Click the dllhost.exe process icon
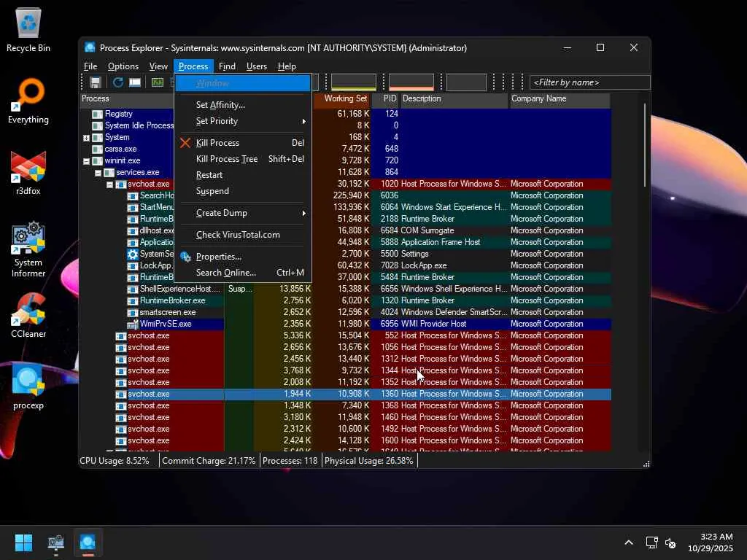 pyautogui.click(x=133, y=230)
